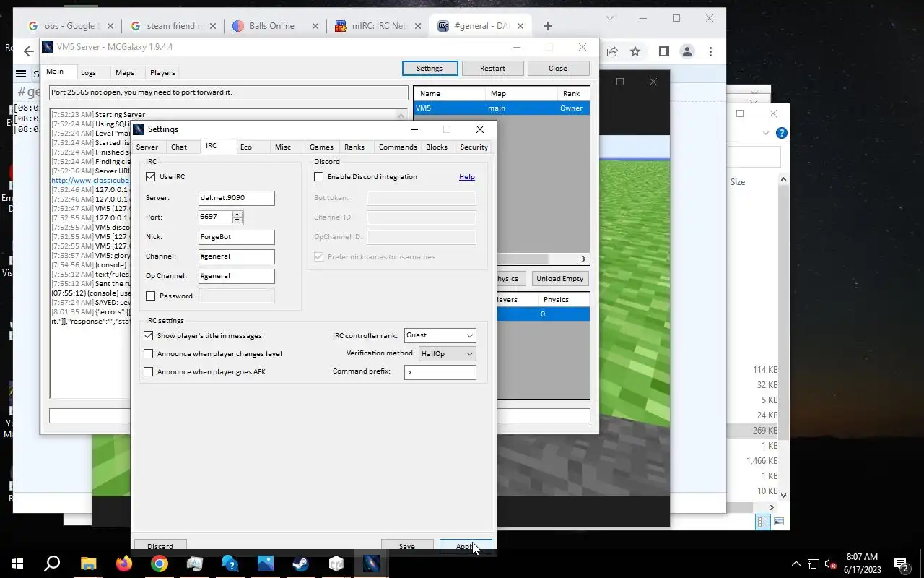Enable Announce when player changes level

pos(148,353)
